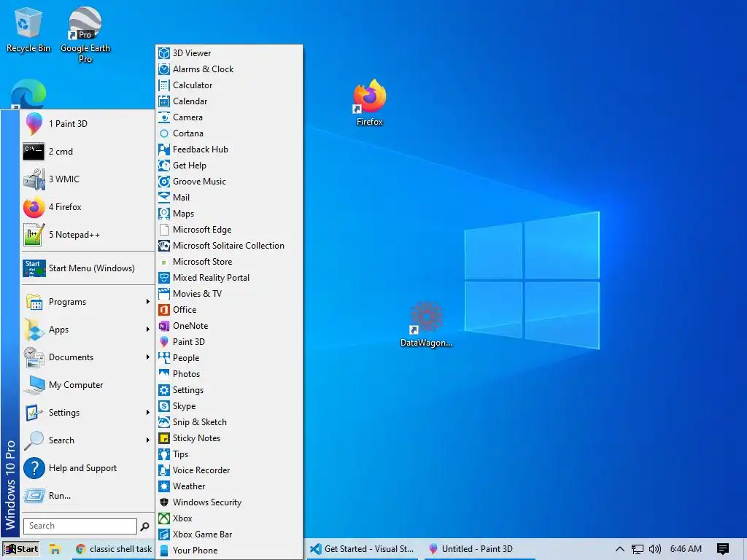Open recent item 3 WMIC

pyautogui.click(x=88, y=179)
